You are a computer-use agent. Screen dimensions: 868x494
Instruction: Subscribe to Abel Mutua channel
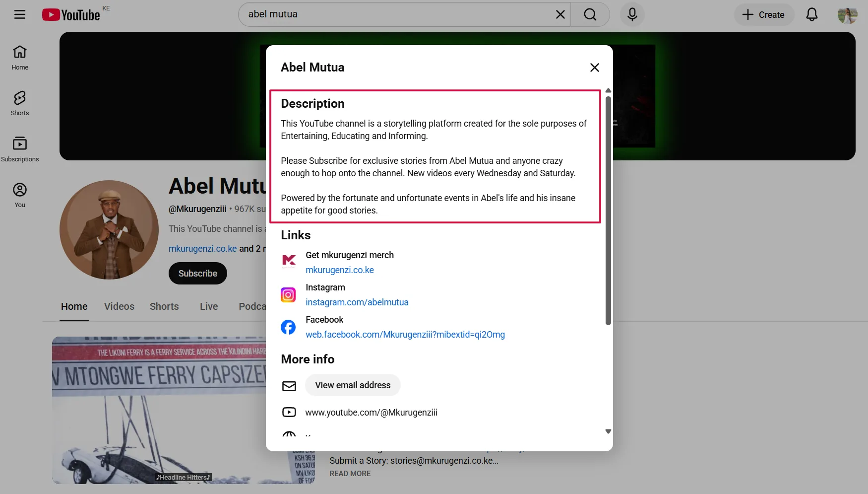click(x=198, y=274)
